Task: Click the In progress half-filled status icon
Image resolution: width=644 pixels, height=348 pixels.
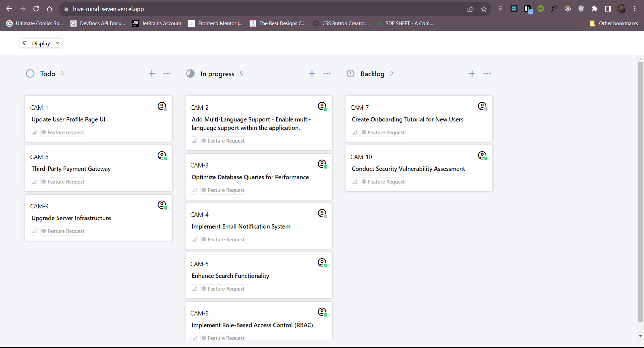Action: tap(190, 73)
